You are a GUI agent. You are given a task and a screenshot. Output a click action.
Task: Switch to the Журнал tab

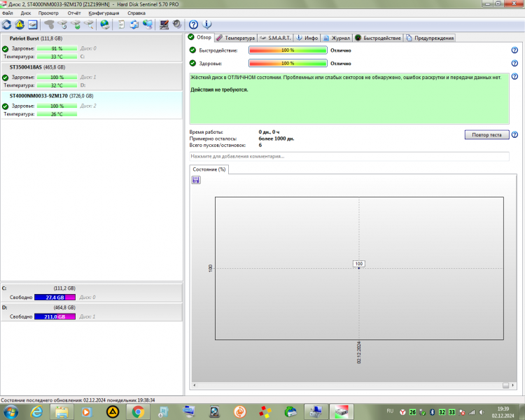337,38
